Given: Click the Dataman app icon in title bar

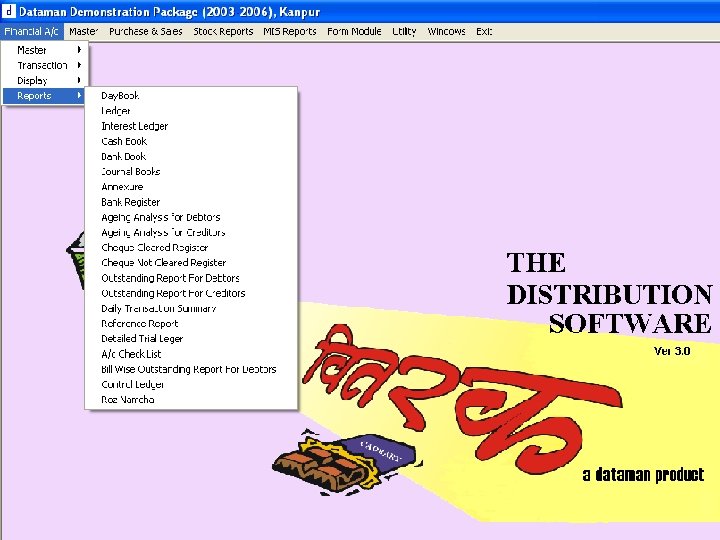Looking at the screenshot, I should pos(8,11).
